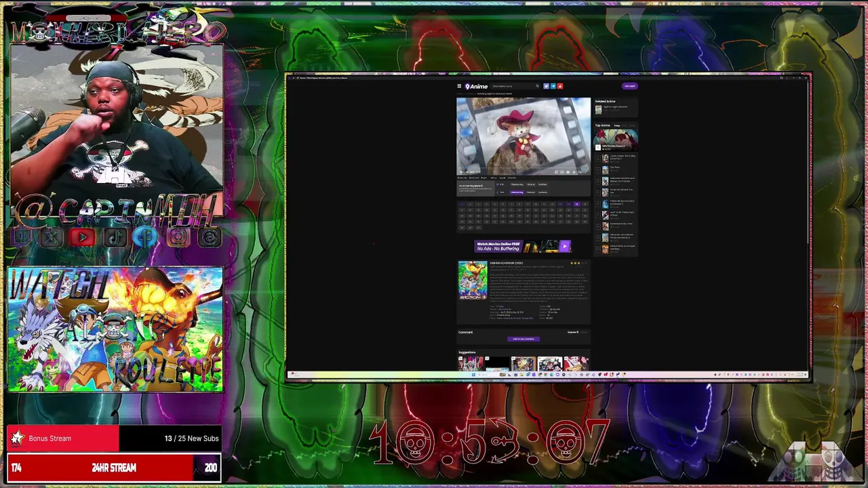
Task: Mute the video using the volume icon
Action: [467, 172]
